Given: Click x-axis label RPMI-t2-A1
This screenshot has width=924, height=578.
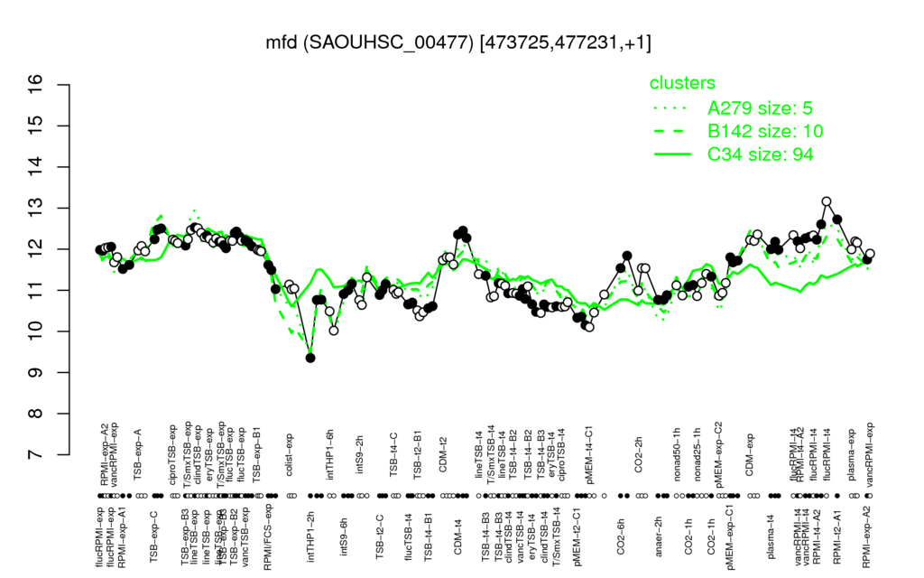Looking at the screenshot, I should click(x=836, y=537).
